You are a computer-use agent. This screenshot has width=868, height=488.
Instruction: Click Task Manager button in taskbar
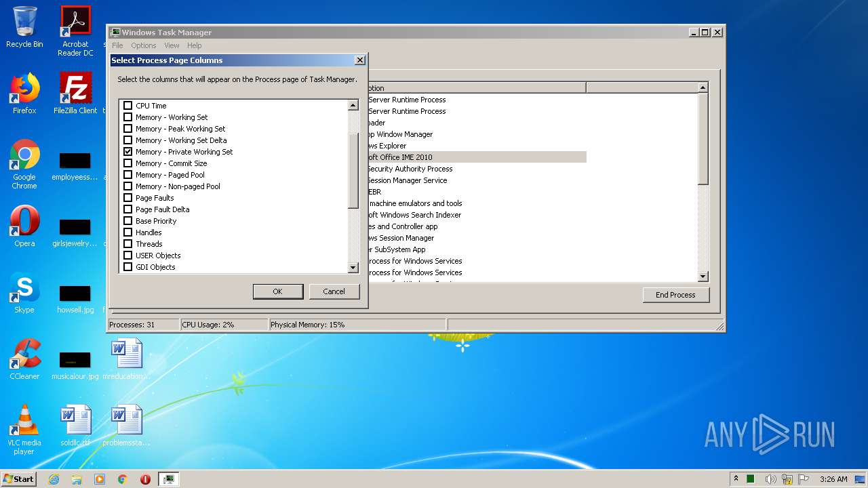coord(169,479)
